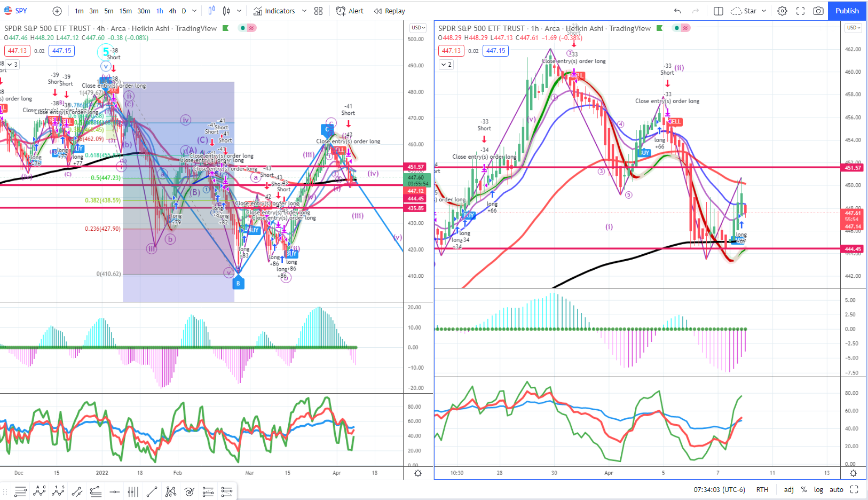Click the candlestick chart type icon
This screenshot has height=500, width=868.
226,11
